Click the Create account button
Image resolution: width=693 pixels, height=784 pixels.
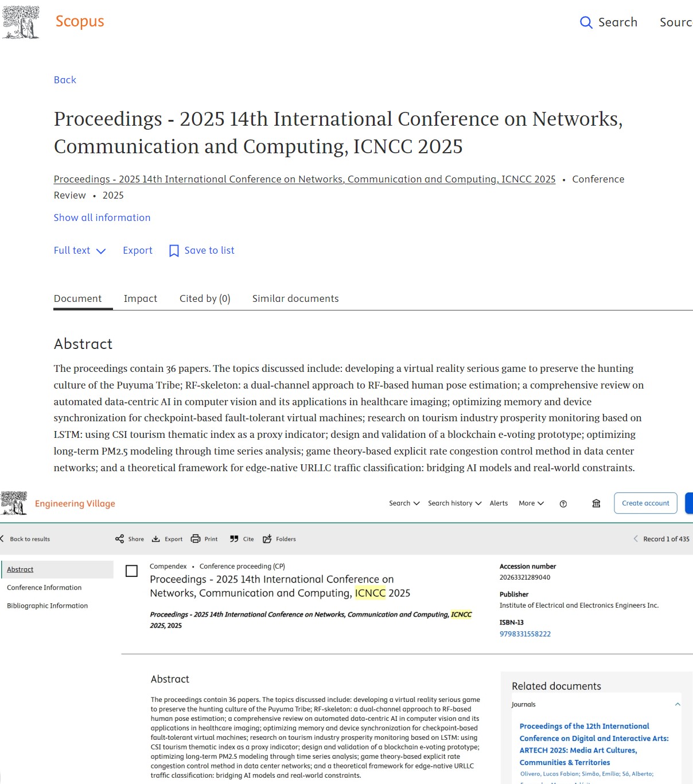[645, 503]
